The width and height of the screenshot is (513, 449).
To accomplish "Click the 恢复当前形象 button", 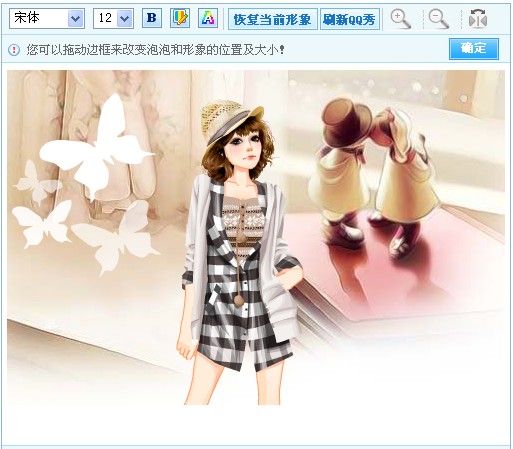I will tap(272, 19).
